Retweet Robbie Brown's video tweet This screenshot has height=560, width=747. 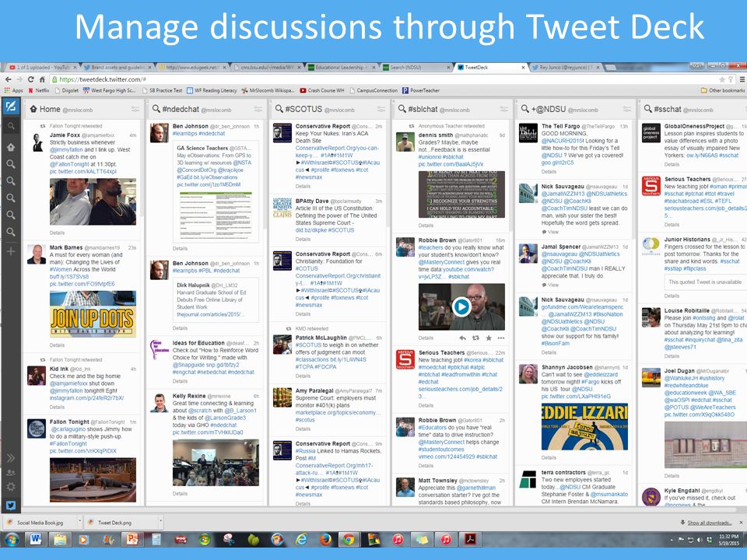tap(475, 338)
